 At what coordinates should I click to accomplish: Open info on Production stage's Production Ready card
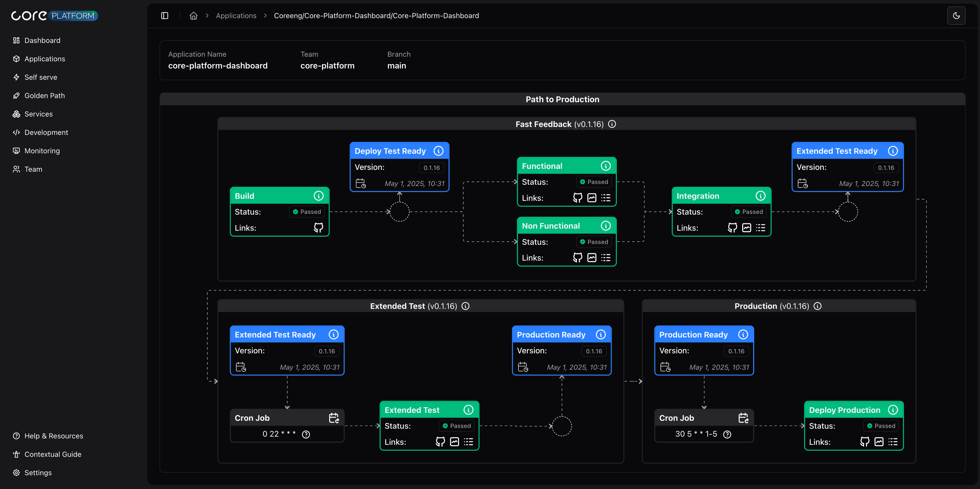click(x=743, y=334)
